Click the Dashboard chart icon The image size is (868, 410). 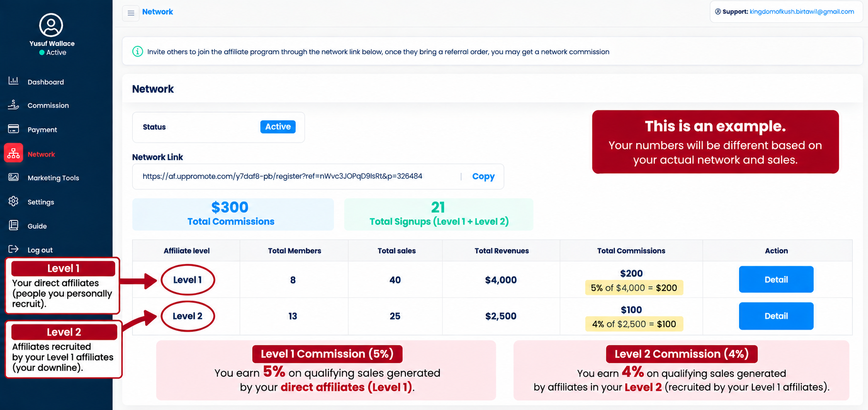pos(13,81)
